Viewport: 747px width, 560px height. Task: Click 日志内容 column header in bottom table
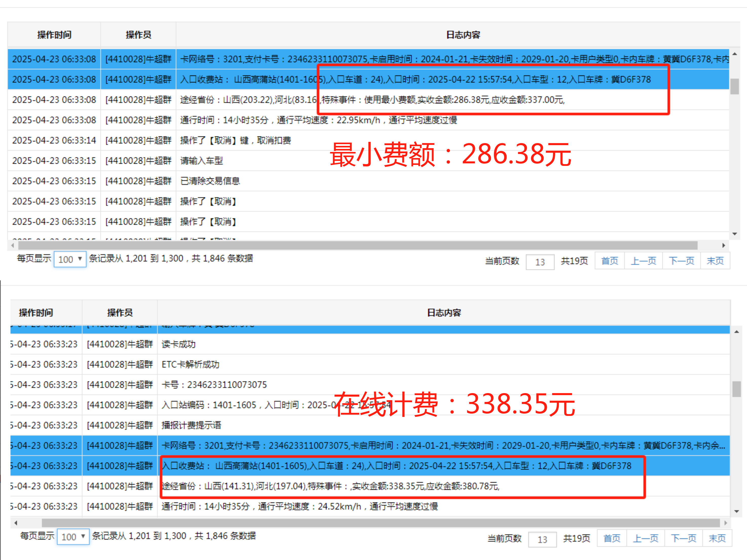pyautogui.click(x=444, y=313)
